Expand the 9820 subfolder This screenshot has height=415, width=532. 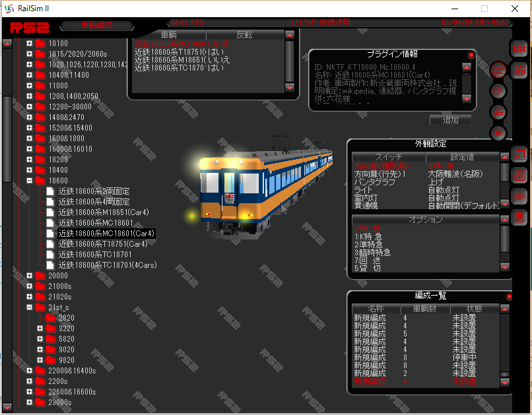pyautogui.click(x=40, y=360)
